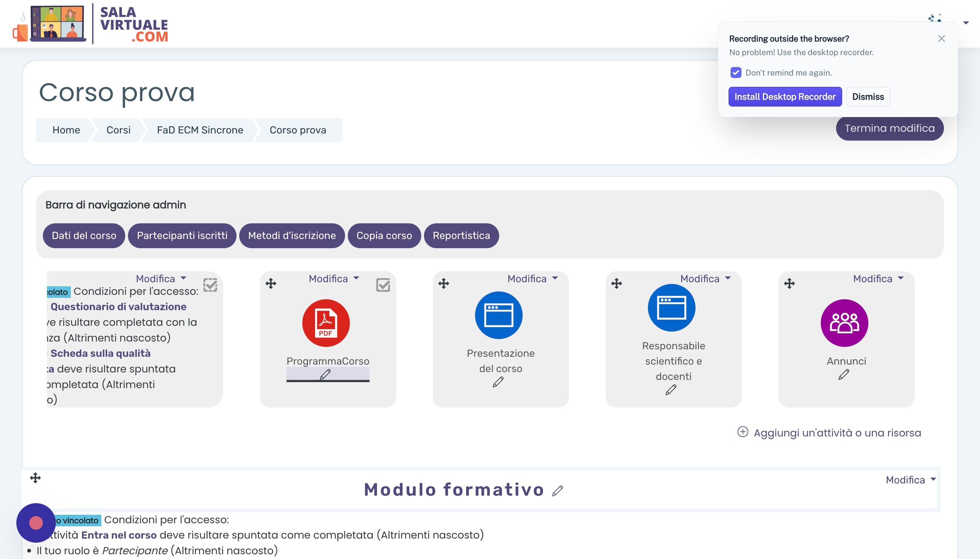Screen dimensions: 980x559
Task: Open Modifica dropdown for Modulo formativo section
Action: 911,480
